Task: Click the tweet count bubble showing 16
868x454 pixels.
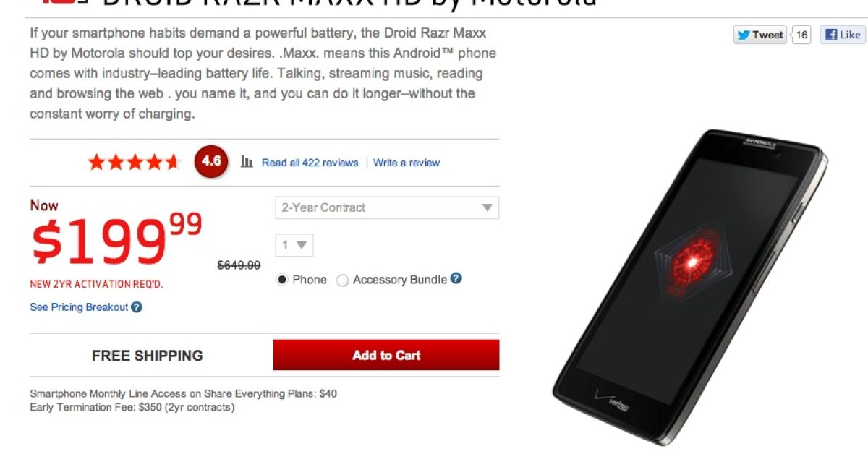Action: (x=801, y=34)
